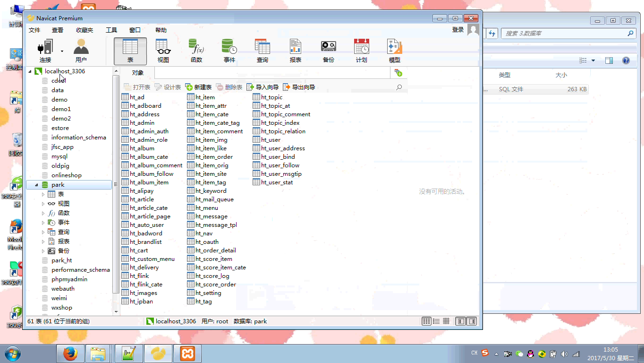Toggle preview pane in Explorer window
Viewport: 644px width, 363px height.
[x=609, y=60]
